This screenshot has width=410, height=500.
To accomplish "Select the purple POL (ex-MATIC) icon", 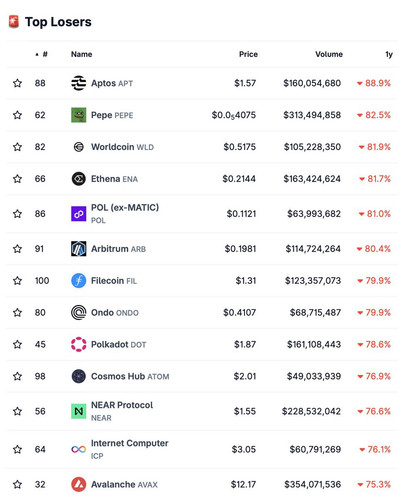I will (x=79, y=214).
